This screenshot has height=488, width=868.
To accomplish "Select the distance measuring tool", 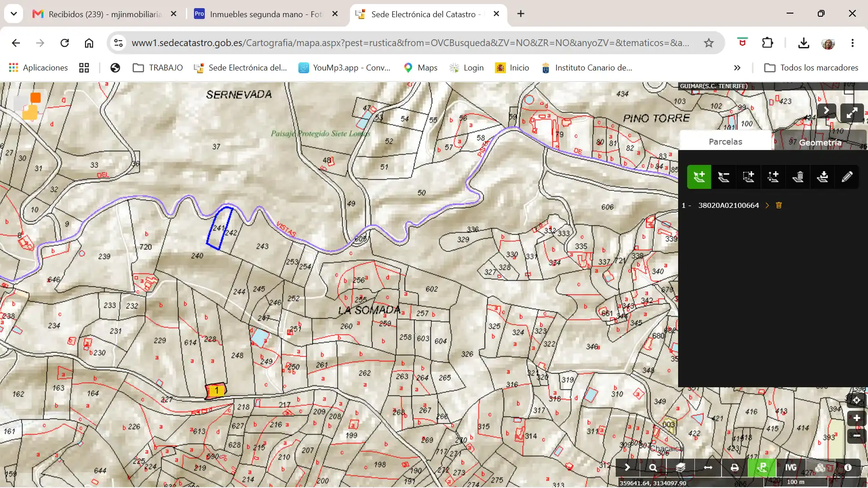I will click(708, 468).
